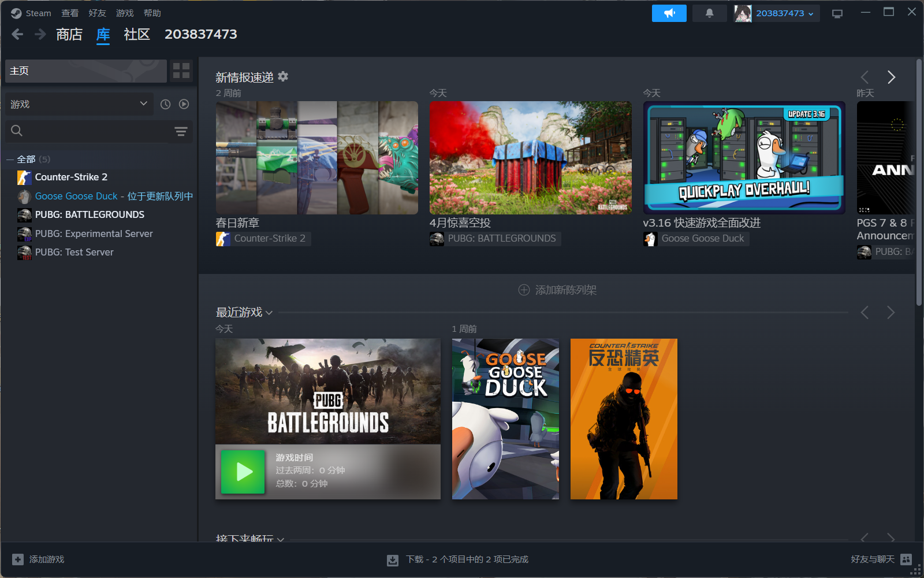Open advanced filter options icon

click(x=181, y=131)
